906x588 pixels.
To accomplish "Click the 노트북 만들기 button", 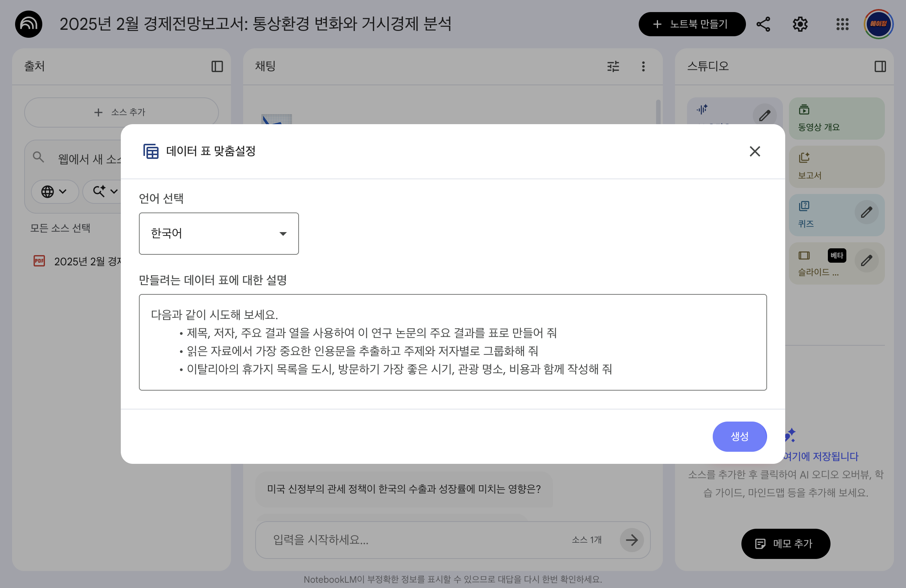I will click(x=692, y=24).
